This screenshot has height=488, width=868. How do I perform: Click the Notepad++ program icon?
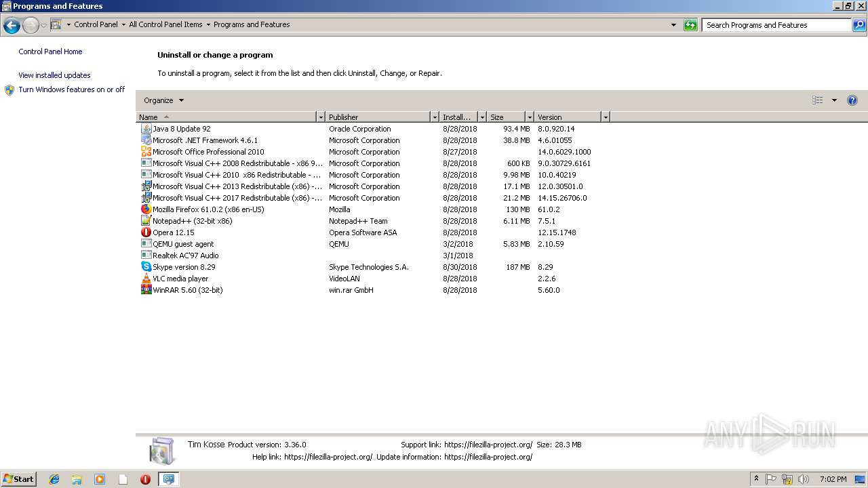point(146,221)
